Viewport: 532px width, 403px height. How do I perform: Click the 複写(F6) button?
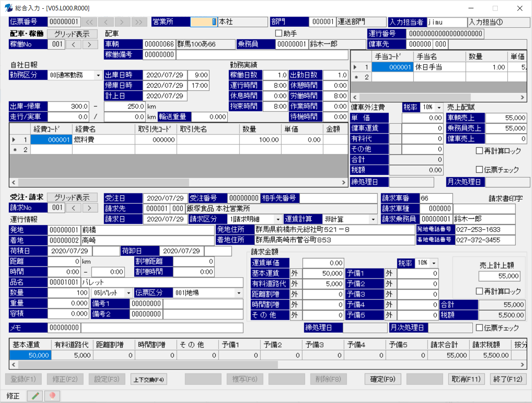pos(245,379)
